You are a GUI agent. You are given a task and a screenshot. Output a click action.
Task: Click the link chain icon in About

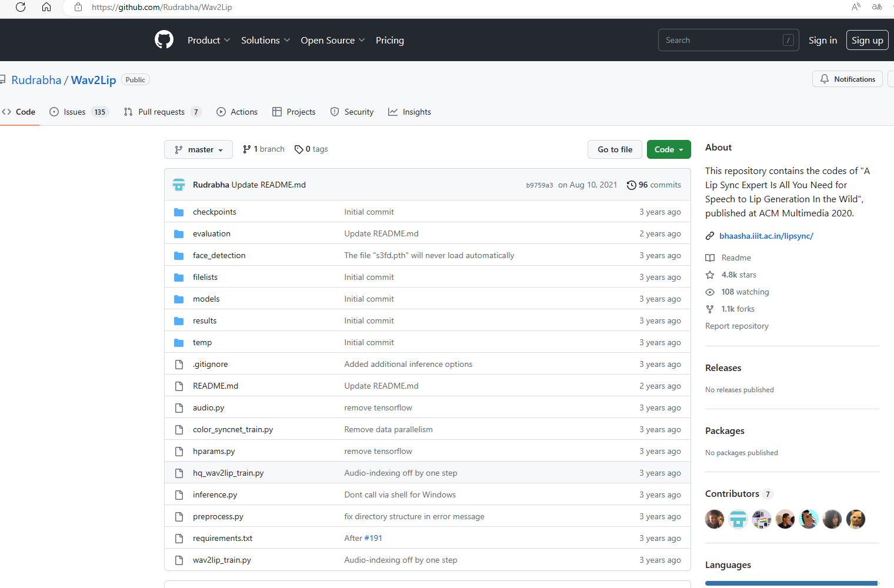[x=710, y=236]
